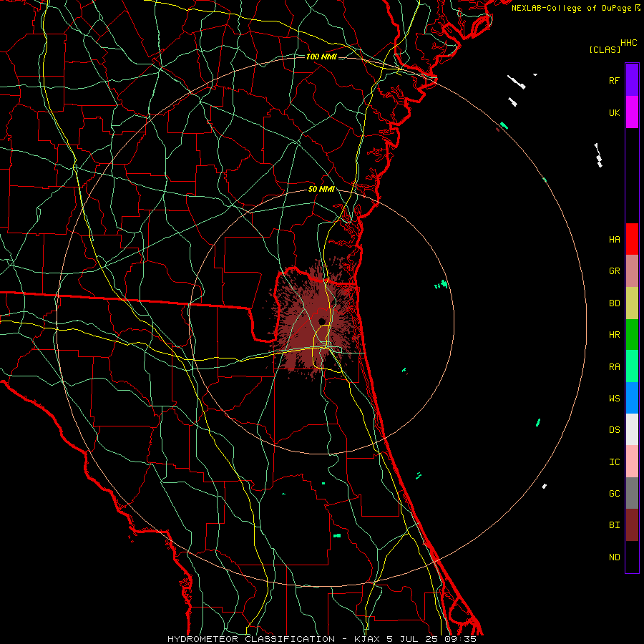The height and width of the screenshot is (644, 644).
Task: Pick the HR green legend swatch
Action: click(x=632, y=334)
